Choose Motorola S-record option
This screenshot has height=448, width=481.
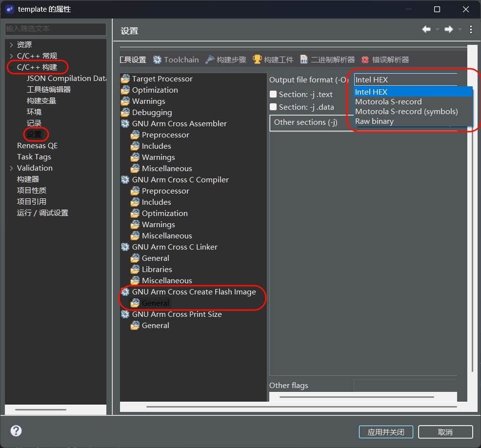click(413, 102)
